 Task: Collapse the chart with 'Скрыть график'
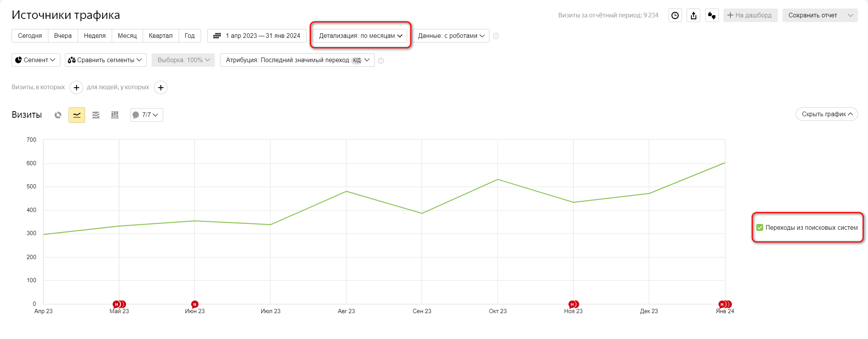pos(827,114)
